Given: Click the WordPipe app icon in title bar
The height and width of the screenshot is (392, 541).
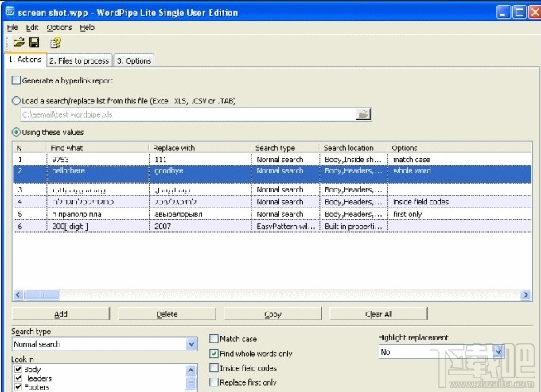Looking at the screenshot, I should click(10, 12).
